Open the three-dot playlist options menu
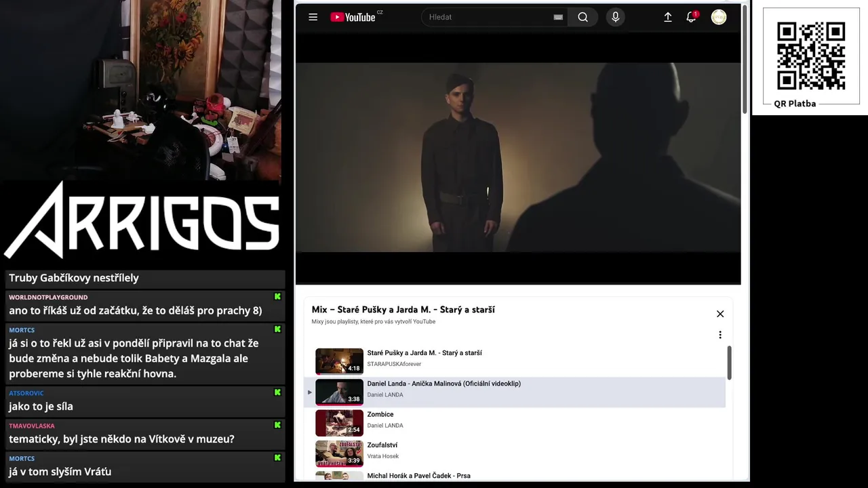868x488 pixels. point(720,335)
